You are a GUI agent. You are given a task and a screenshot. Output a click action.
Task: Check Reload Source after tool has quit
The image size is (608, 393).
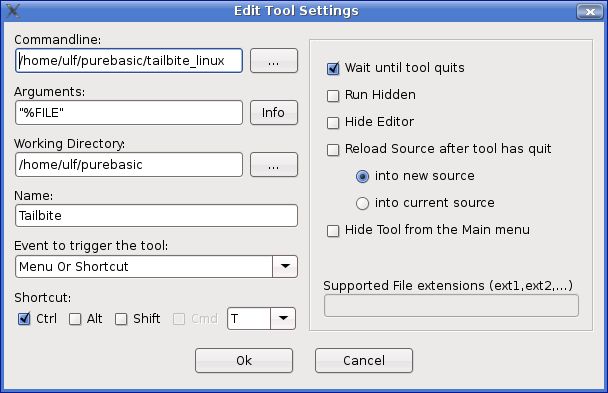tap(333, 150)
